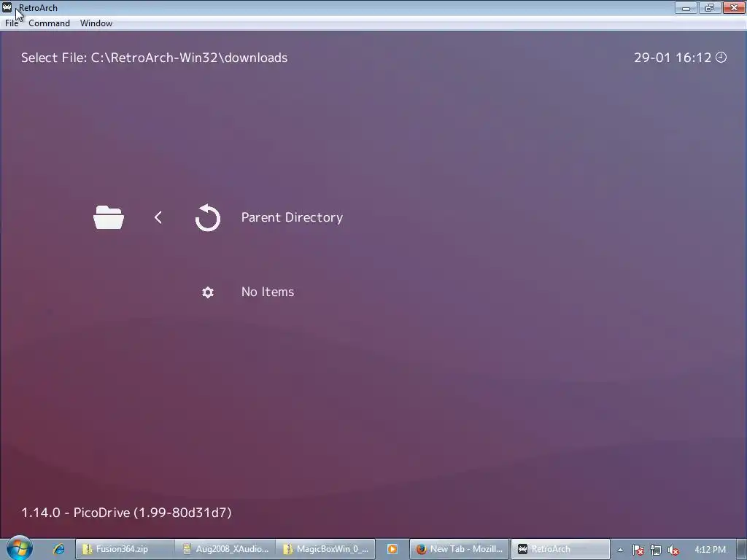
Task: Click the clock icon next to the time
Action: [721, 57]
